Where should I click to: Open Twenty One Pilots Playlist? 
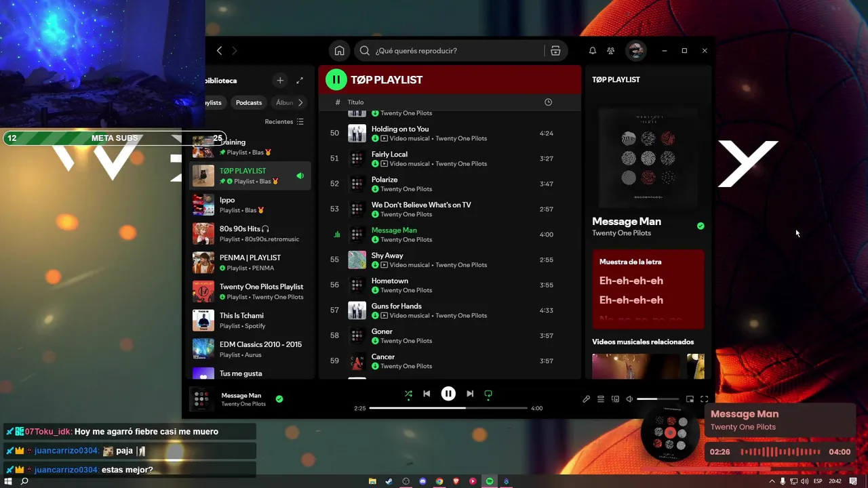pyautogui.click(x=250, y=291)
